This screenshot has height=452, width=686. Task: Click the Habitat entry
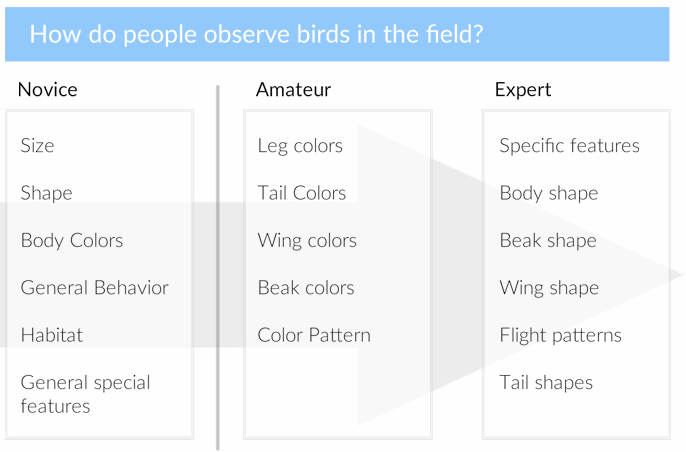(x=52, y=335)
